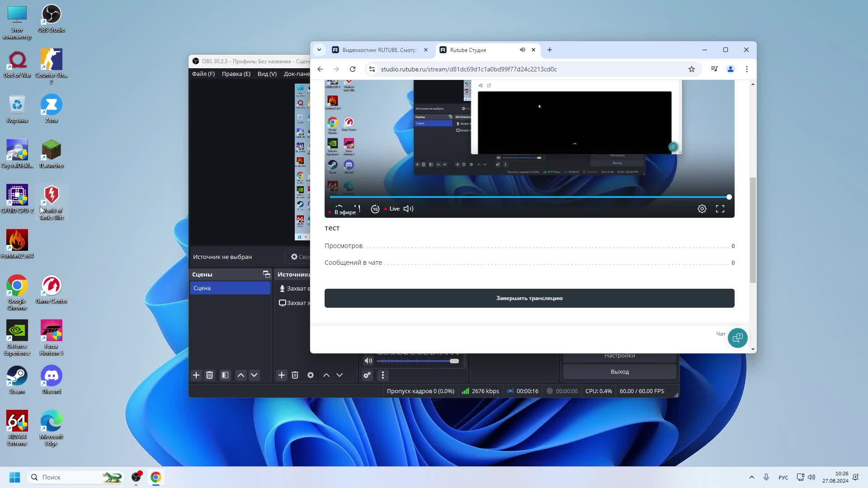This screenshot has width=868, height=488.
Task: Click the microphone tray icon
Action: (766, 477)
